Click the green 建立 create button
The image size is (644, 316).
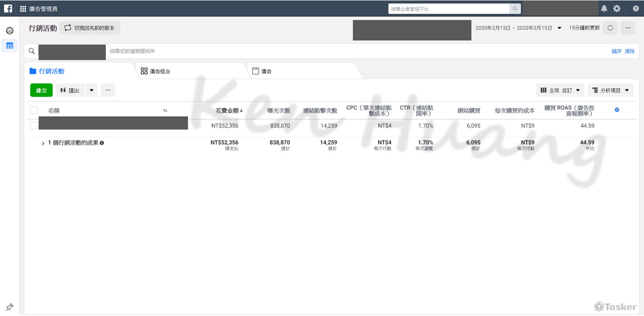point(41,90)
